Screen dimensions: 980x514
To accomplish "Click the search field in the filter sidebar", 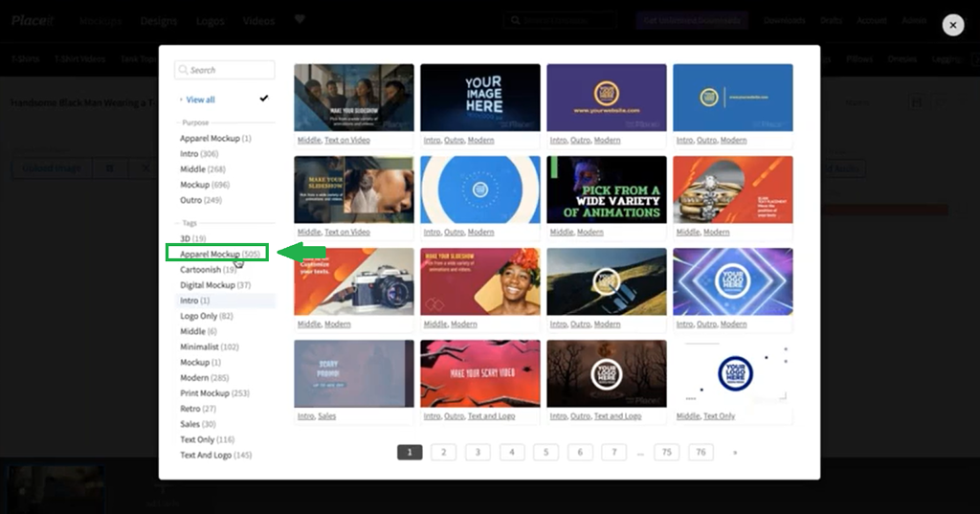I will pyautogui.click(x=225, y=70).
